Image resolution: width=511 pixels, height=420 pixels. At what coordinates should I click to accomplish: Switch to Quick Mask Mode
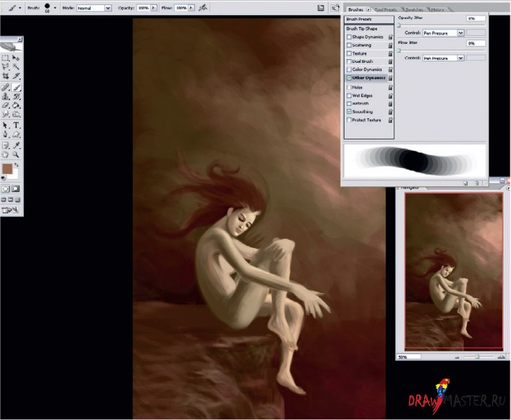[15, 188]
